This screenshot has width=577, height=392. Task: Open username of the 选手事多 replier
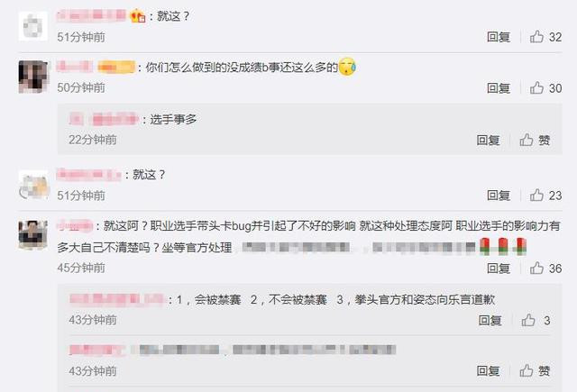tap(104, 119)
